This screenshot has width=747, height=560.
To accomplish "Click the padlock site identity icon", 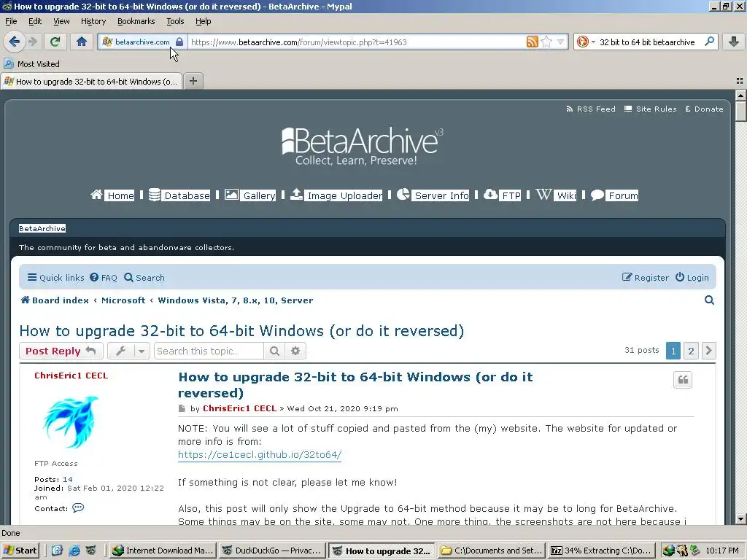I will coord(179,42).
